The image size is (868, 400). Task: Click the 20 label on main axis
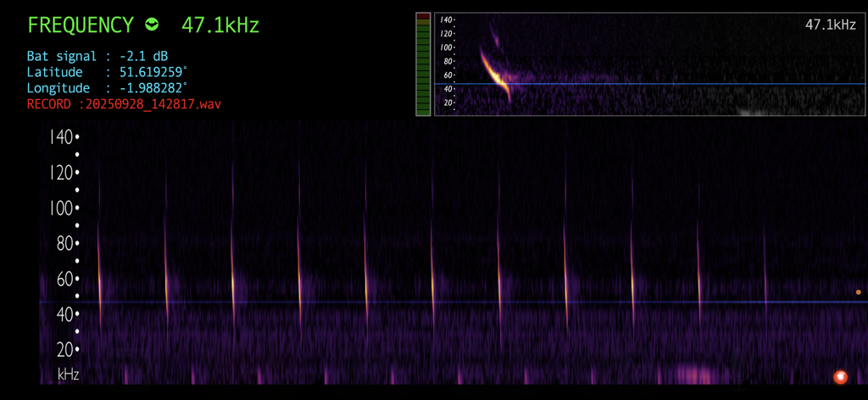point(65,350)
